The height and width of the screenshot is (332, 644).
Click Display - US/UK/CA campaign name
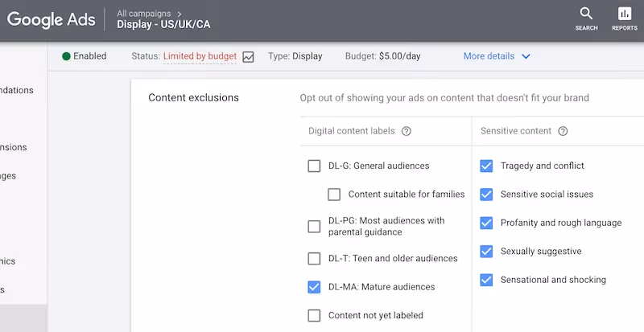pyautogui.click(x=163, y=25)
